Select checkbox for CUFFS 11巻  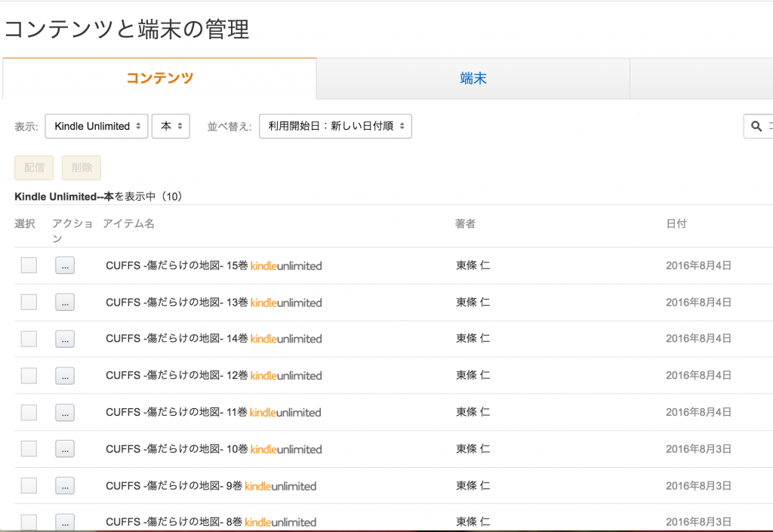[29, 412]
